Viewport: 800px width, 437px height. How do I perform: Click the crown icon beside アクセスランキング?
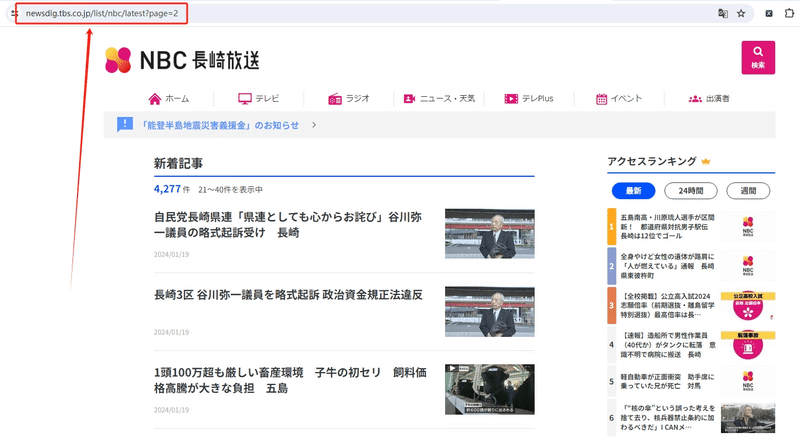(x=706, y=162)
